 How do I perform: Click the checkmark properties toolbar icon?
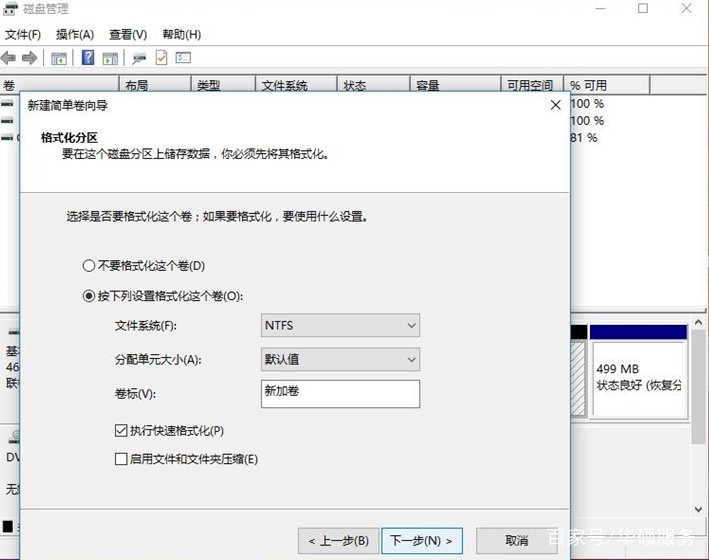(161, 57)
